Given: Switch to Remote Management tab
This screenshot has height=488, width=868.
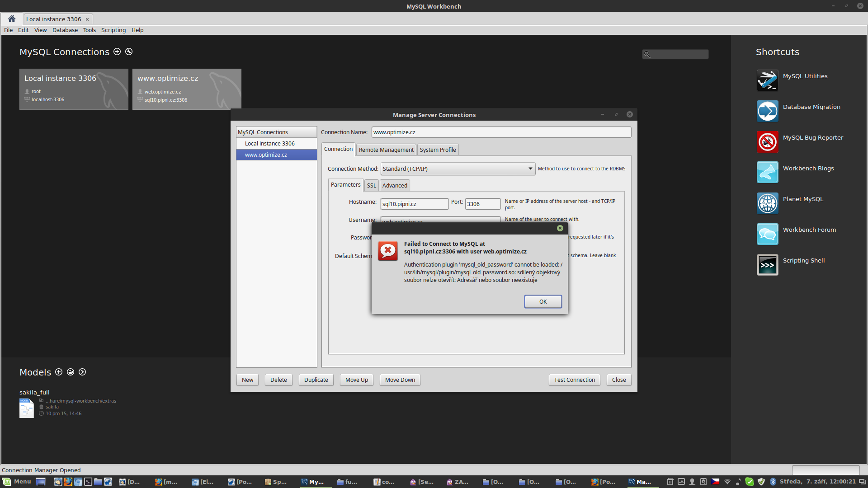Looking at the screenshot, I should point(386,150).
